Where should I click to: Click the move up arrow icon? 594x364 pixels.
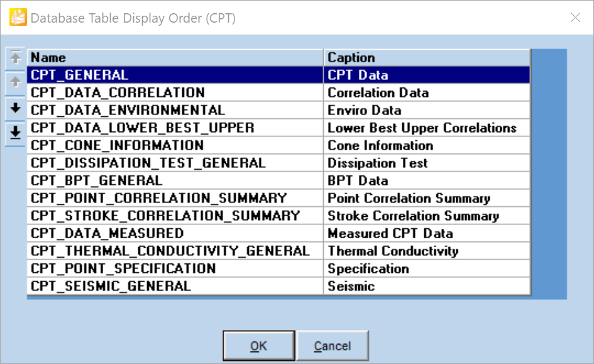[x=16, y=82]
